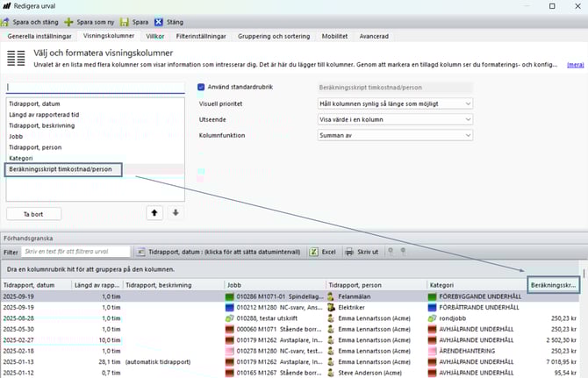Select Beräkningsskript timkostnad/person in the column list

pyautogui.click(x=66, y=168)
